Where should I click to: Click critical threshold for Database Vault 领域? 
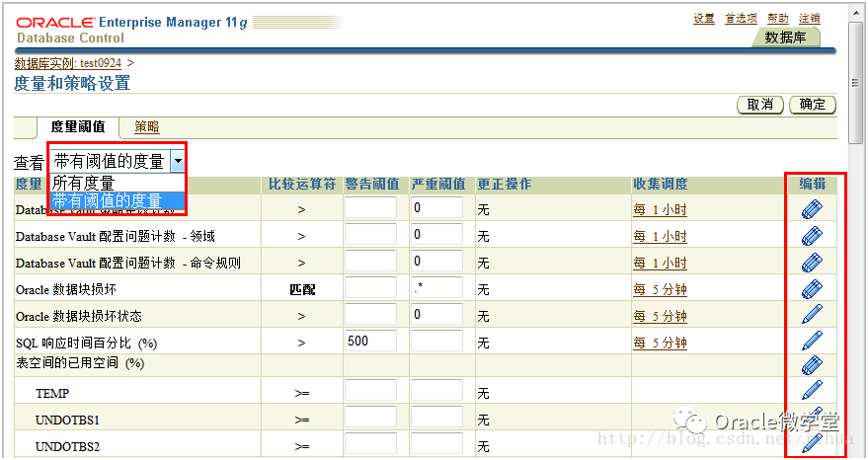point(436,234)
